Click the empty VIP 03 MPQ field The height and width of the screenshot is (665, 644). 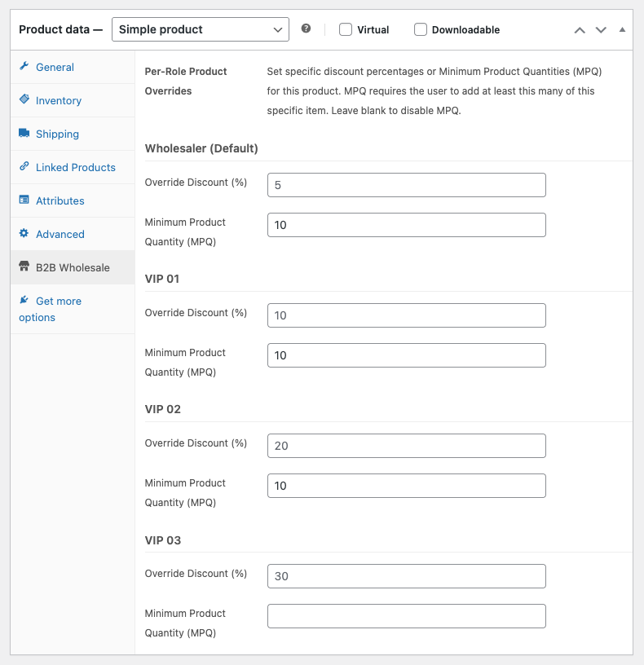coord(406,616)
